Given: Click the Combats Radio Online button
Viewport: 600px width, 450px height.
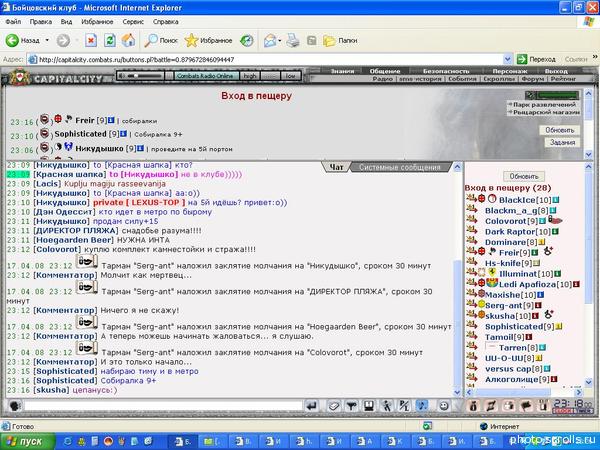Looking at the screenshot, I should [x=207, y=76].
